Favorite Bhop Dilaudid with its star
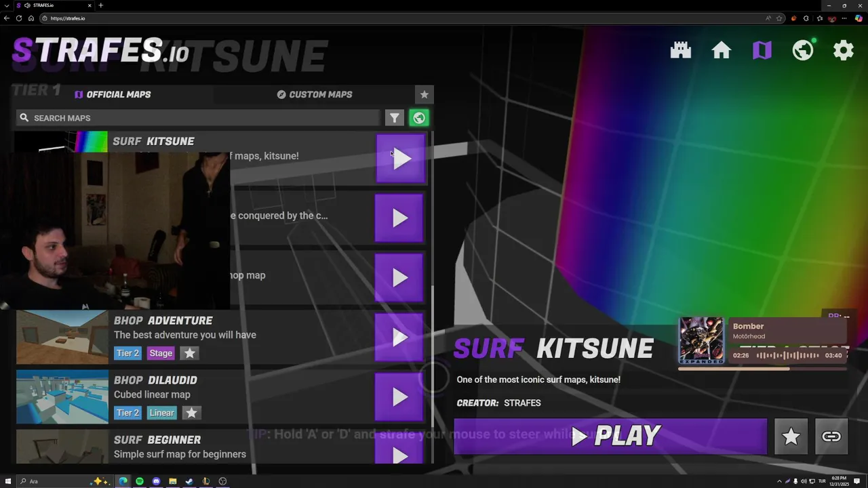The width and height of the screenshot is (868, 488). (191, 413)
